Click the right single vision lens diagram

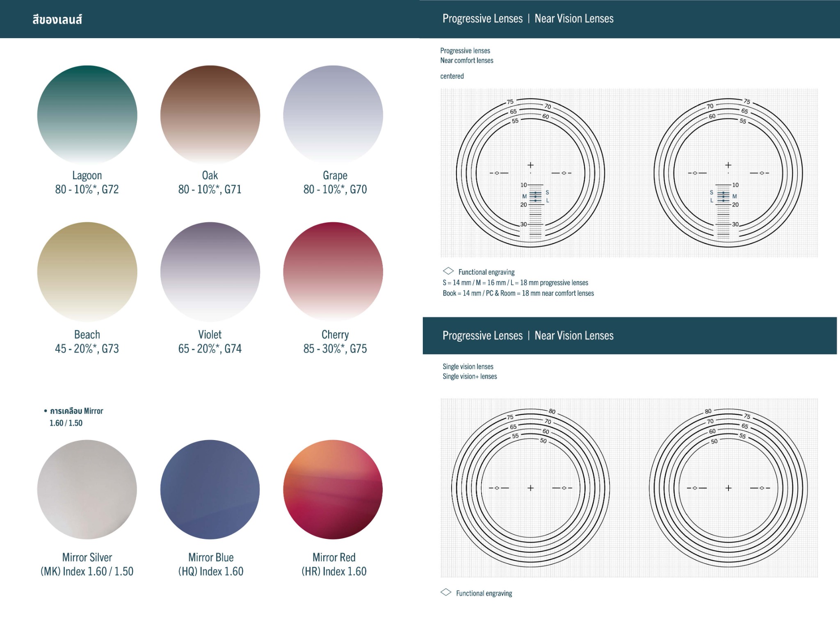coord(728,488)
